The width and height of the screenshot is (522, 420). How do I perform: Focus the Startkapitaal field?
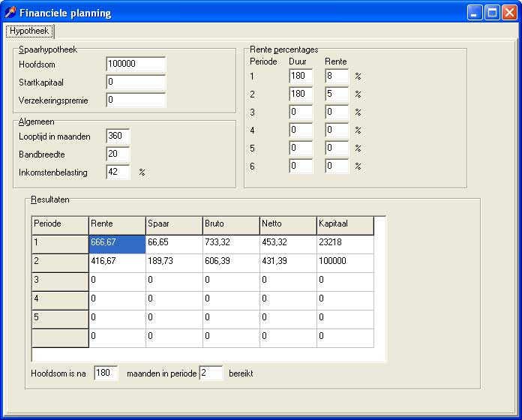pyautogui.click(x=136, y=82)
